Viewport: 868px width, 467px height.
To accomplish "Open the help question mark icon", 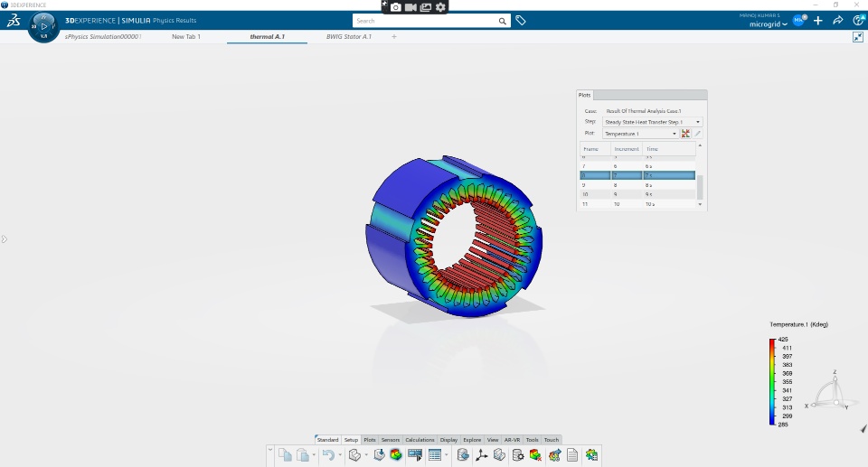I will (858, 21).
